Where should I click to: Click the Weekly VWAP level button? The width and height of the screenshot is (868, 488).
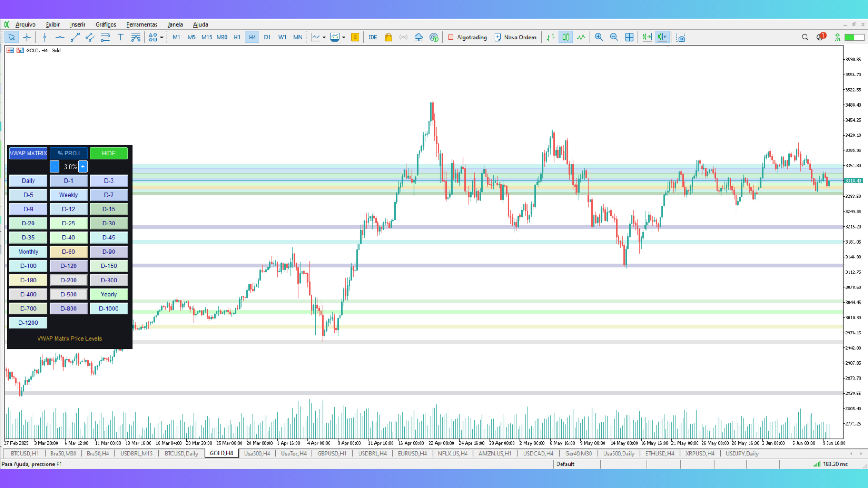(x=68, y=195)
